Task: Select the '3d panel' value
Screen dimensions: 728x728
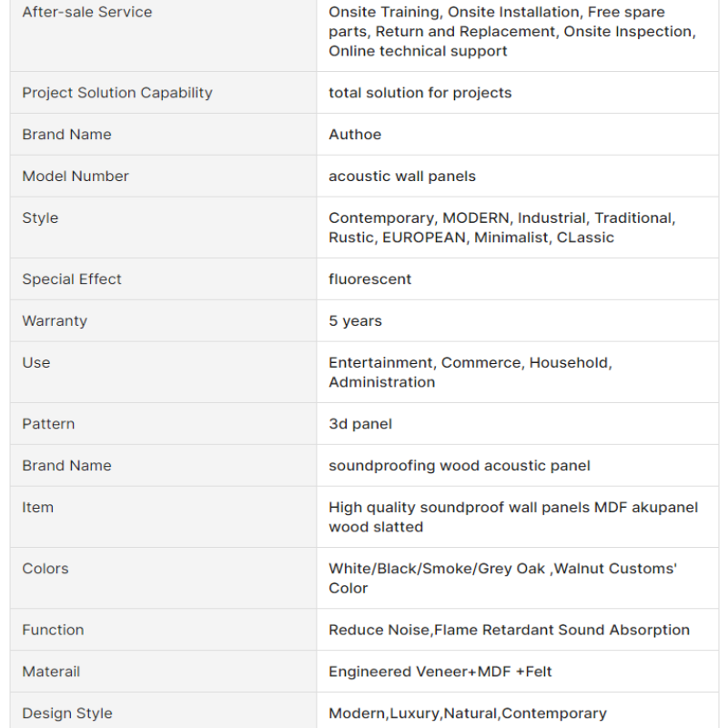Action: tap(360, 424)
